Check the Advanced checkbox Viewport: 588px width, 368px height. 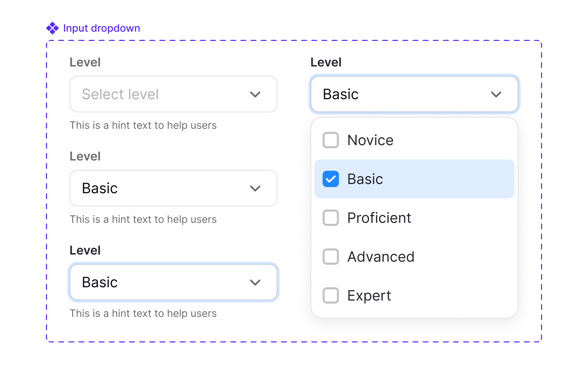coord(330,257)
